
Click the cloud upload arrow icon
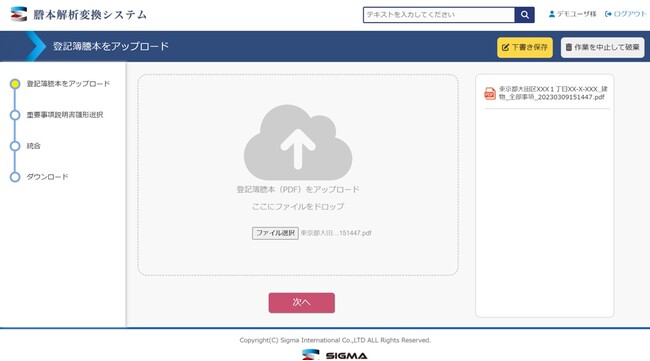pyautogui.click(x=298, y=143)
